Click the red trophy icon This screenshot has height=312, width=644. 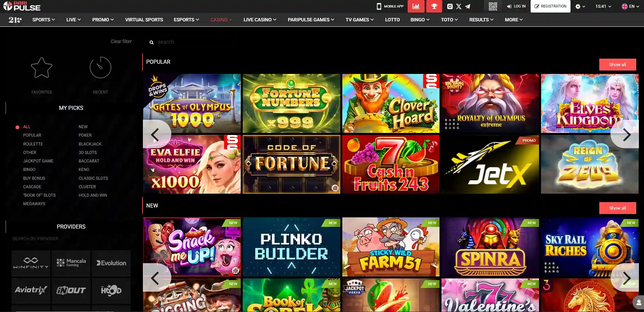pyautogui.click(x=434, y=6)
